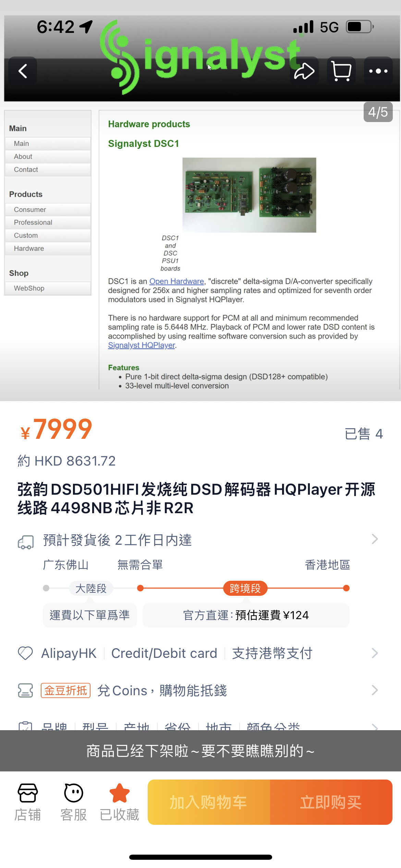
Task: Tap the DSC1 boards product photo
Action: (249, 195)
